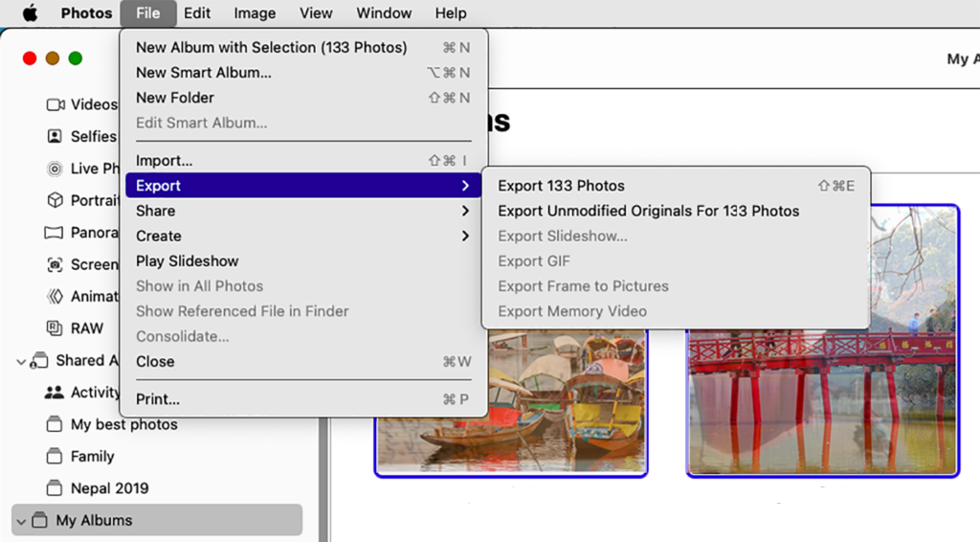Viewport: 980px width, 542px height.
Task: Click the Panoramas icon in sidebar
Action: [54, 233]
